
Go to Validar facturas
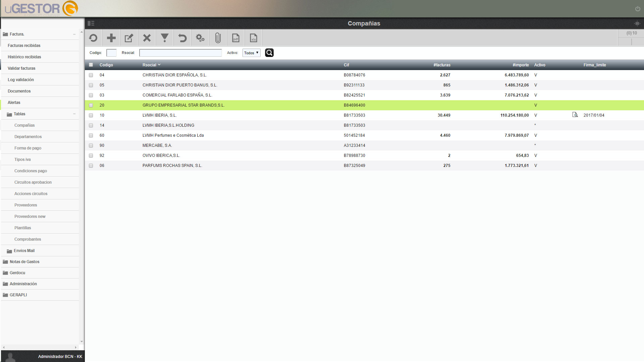point(21,68)
